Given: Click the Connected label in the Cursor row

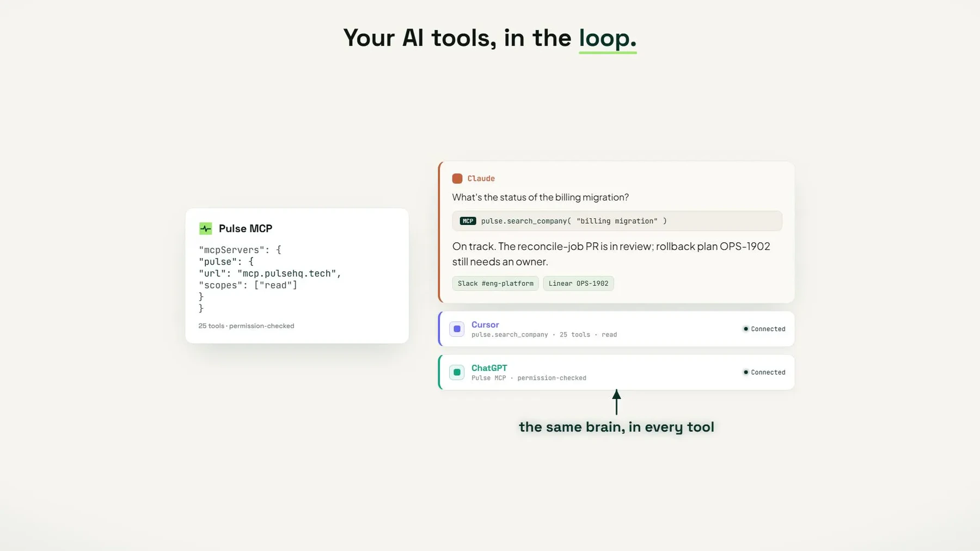Looking at the screenshot, I should (x=768, y=329).
